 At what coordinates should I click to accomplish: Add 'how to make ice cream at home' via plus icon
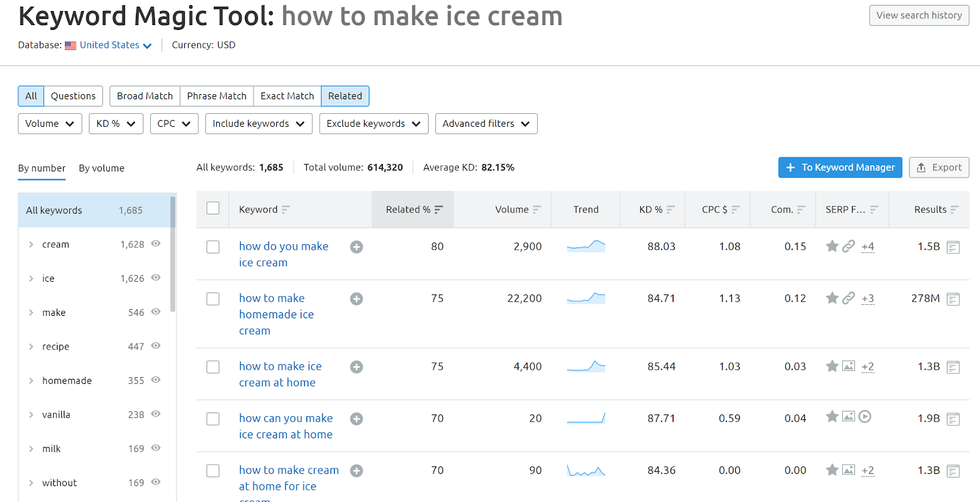pos(356,367)
